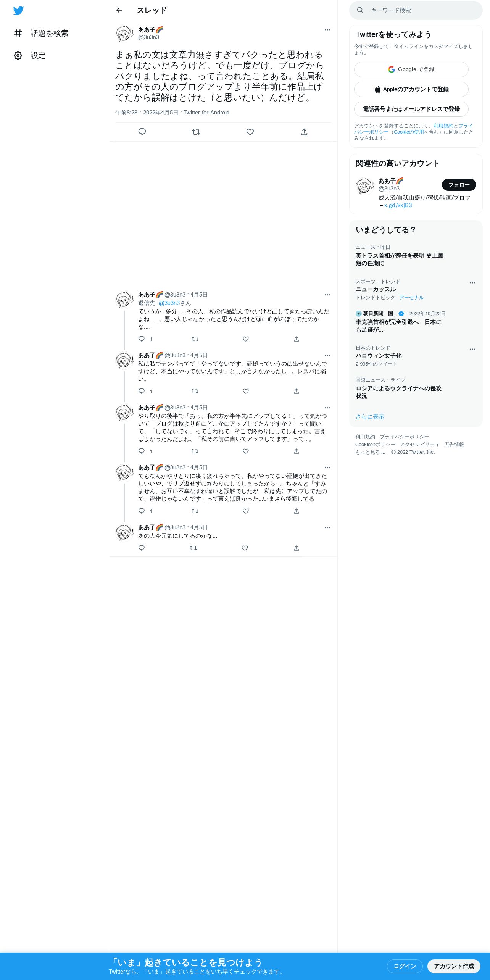Reply to the main tweet by ああ子
This screenshot has width=490, height=980.
[142, 132]
